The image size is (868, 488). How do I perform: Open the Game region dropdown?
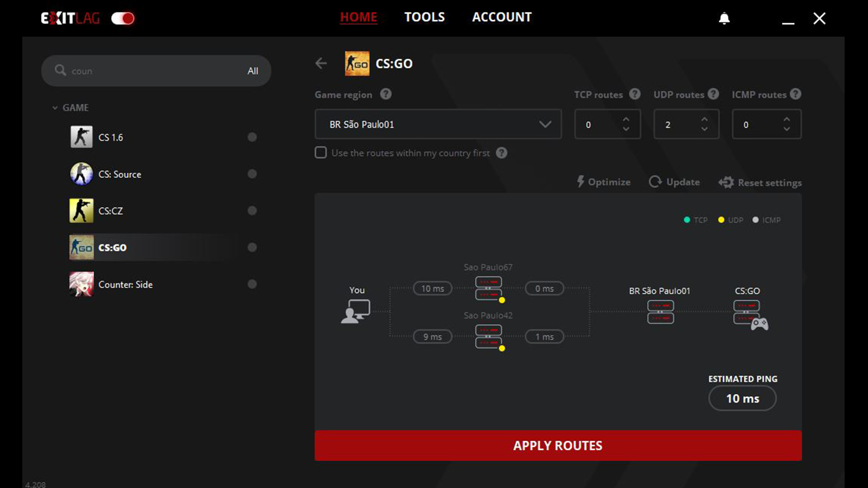[438, 124]
